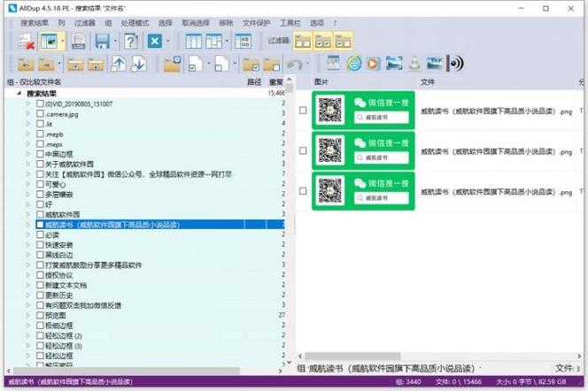This screenshot has width=588, height=391.
Task: Open the 搜索结果 menu
Action: click(35, 23)
